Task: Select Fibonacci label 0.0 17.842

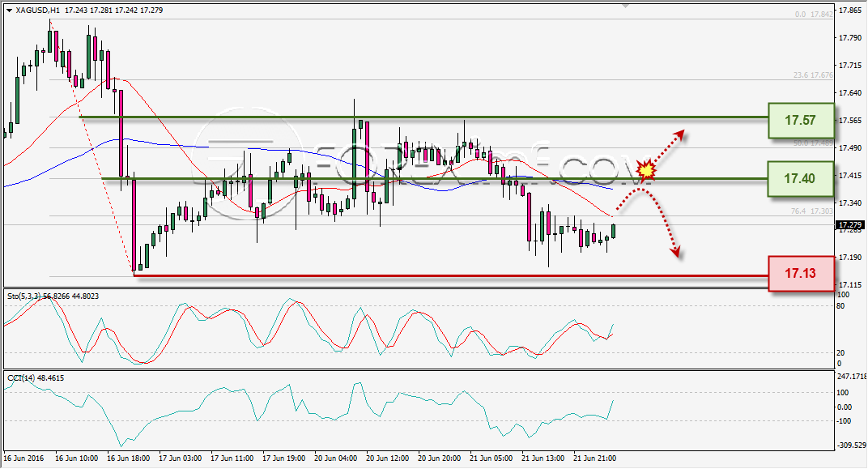Action: coord(814,15)
